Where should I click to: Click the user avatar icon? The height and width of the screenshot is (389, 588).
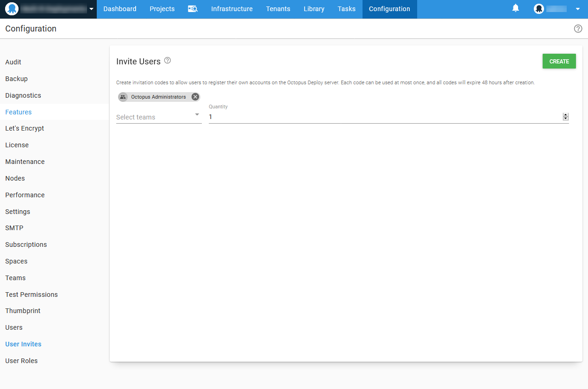(x=539, y=9)
